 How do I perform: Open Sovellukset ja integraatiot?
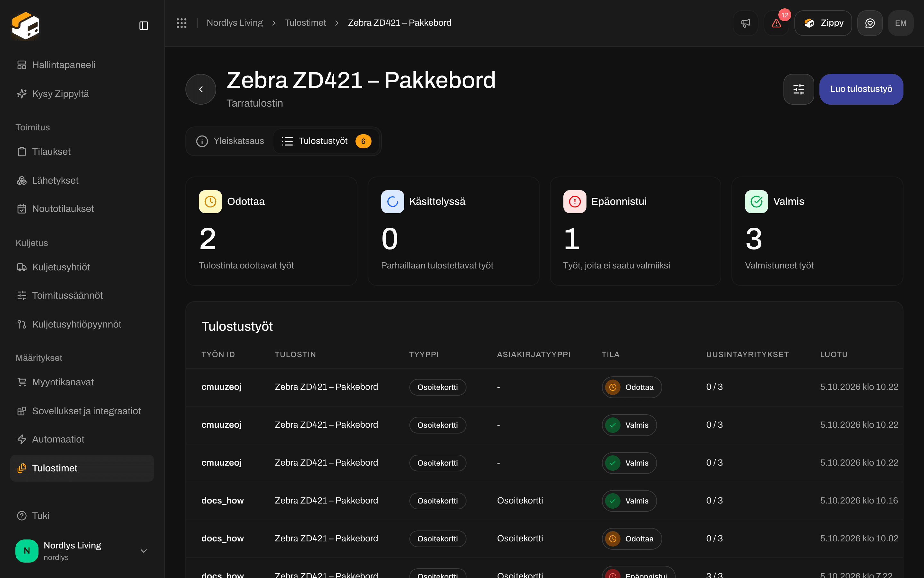(82, 411)
